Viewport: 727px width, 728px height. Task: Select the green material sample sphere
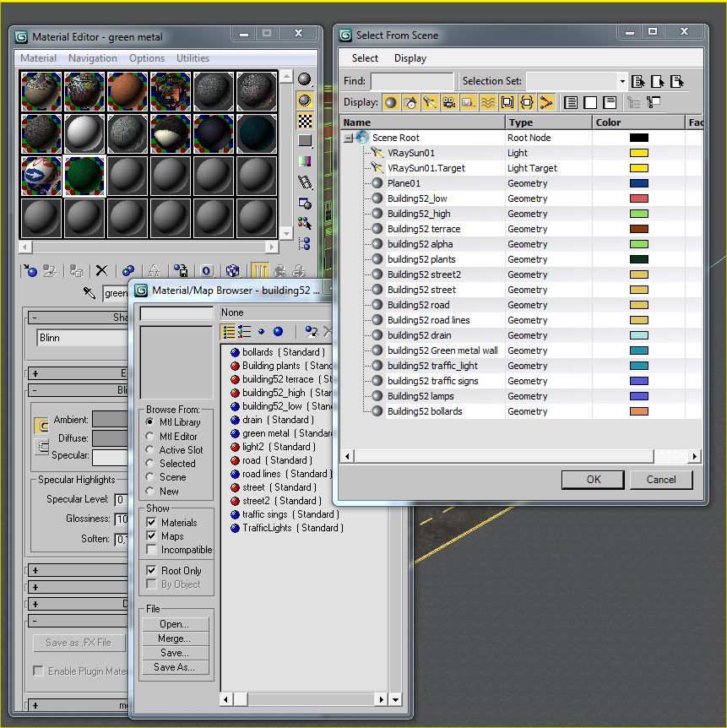[84, 177]
